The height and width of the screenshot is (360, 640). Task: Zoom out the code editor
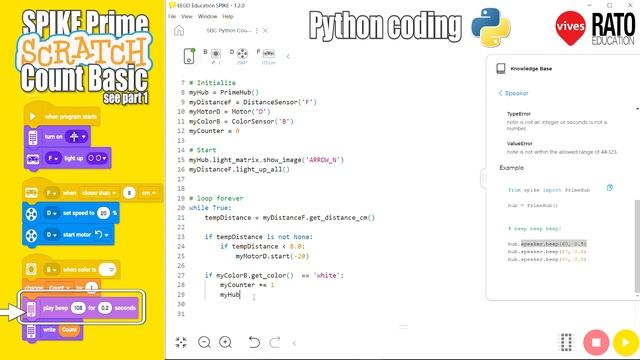pos(204,342)
